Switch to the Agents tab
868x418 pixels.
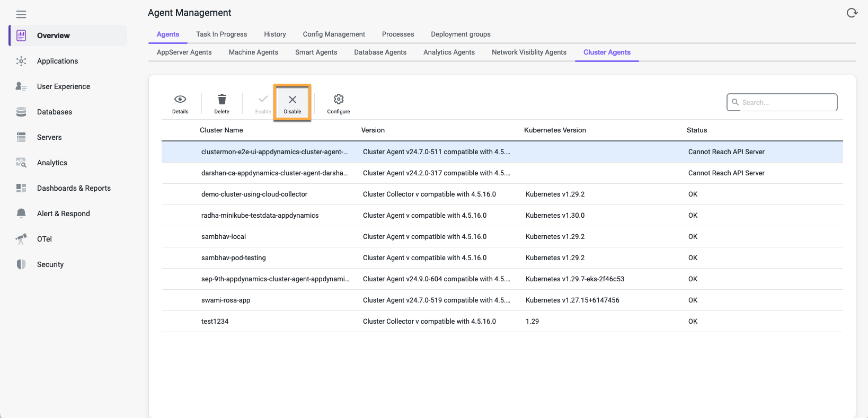click(x=168, y=34)
